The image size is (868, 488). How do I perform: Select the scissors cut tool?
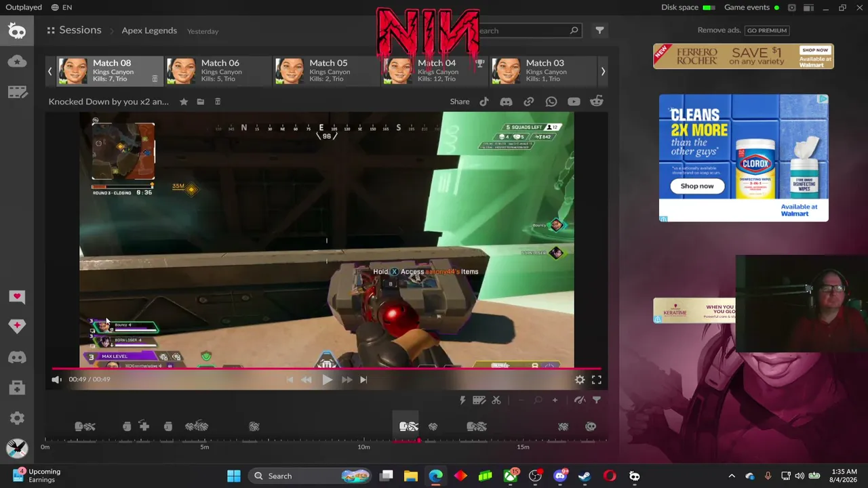496,401
